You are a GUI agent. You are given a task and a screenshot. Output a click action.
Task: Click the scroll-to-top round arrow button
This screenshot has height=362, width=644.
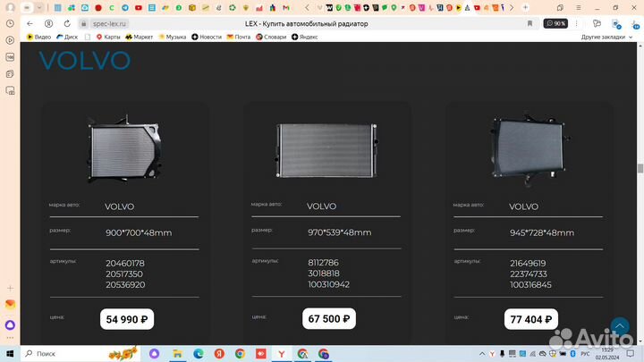[x=620, y=326]
